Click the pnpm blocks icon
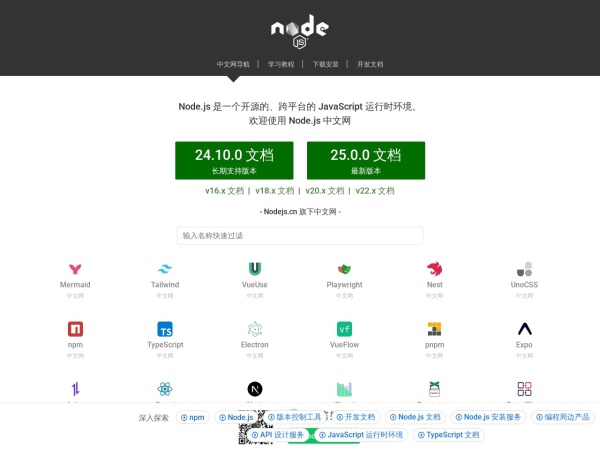This screenshot has width=600, height=450. click(x=434, y=329)
